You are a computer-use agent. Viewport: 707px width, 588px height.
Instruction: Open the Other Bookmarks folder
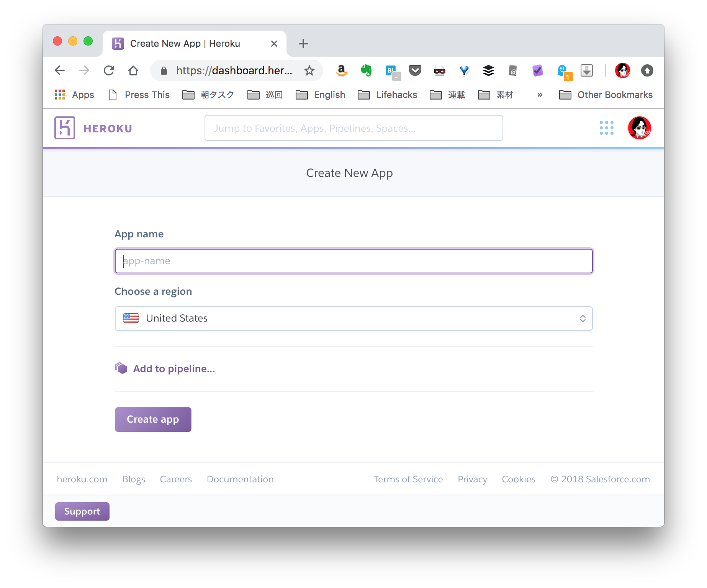(606, 95)
